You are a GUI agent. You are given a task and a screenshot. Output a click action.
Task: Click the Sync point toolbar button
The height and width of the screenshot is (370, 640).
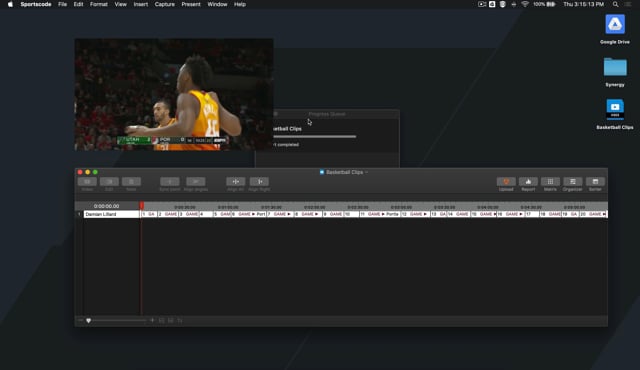[x=169, y=182]
